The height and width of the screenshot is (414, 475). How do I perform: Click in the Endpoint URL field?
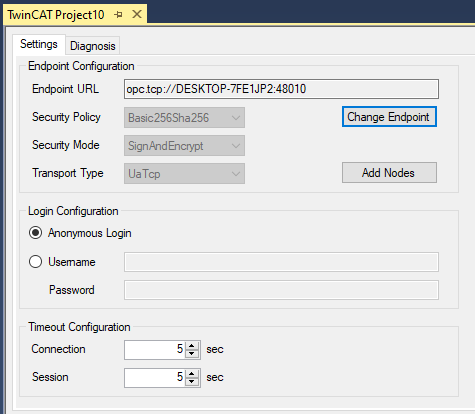tap(281, 89)
